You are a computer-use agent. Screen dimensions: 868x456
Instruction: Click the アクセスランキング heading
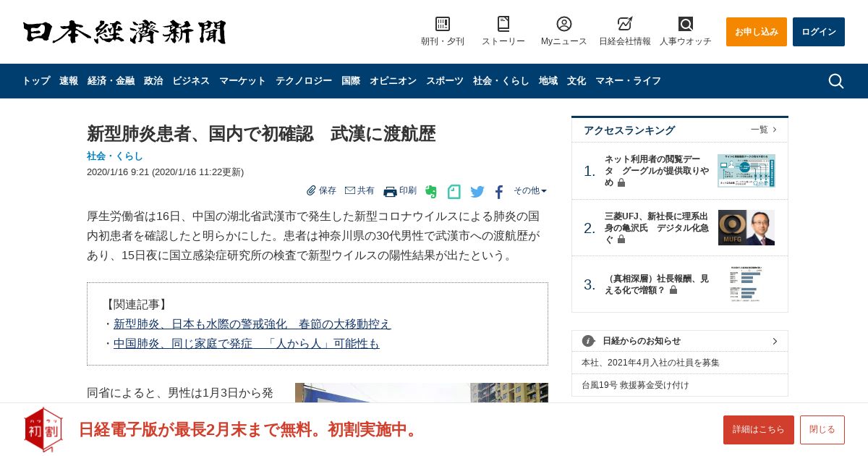(629, 130)
